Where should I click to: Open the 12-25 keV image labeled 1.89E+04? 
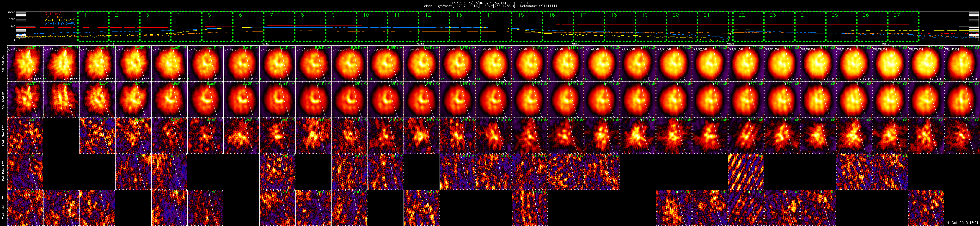25,136
